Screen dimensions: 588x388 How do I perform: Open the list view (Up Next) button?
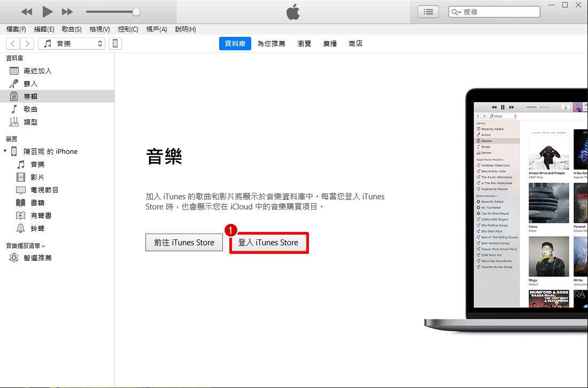428,12
